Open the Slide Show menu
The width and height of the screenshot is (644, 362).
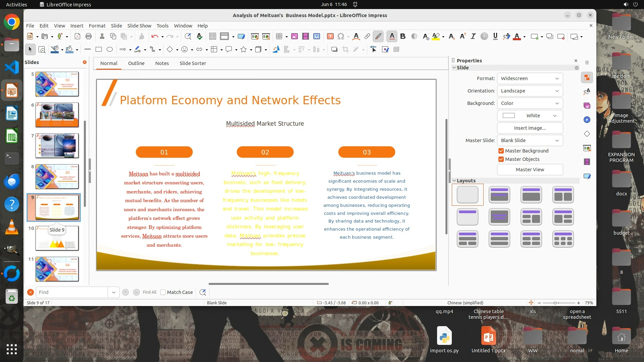tap(139, 26)
